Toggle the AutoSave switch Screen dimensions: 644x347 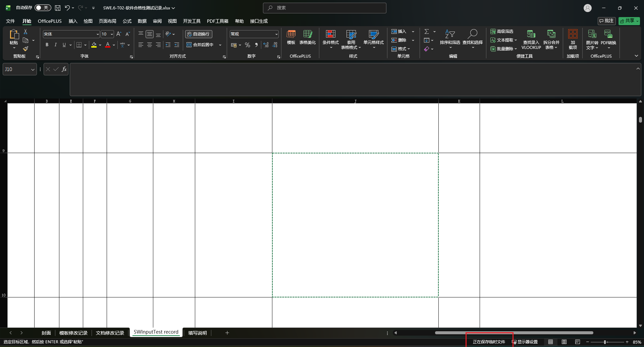click(43, 8)
